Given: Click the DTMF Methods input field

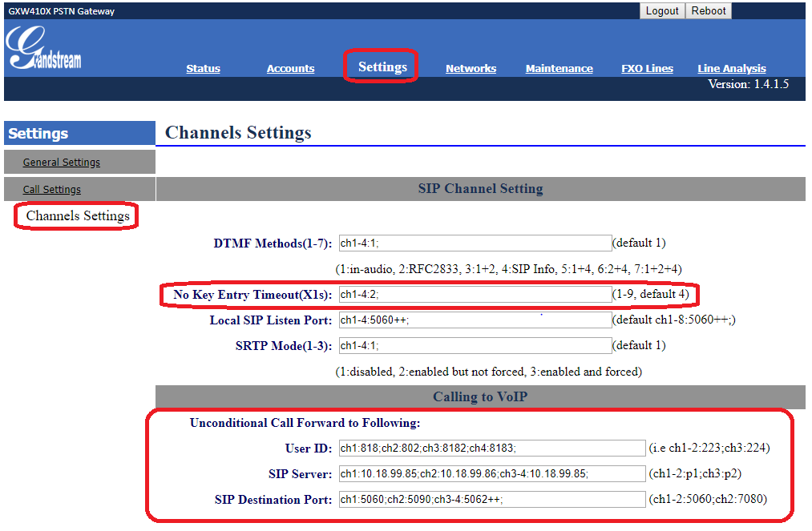Looking at the screenshot, I should [x=475, y=243].
